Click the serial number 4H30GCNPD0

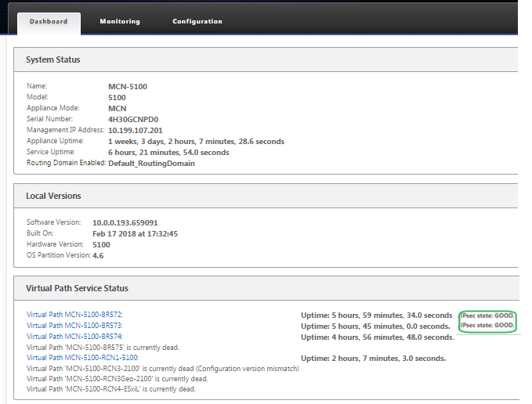click(133, 120)
